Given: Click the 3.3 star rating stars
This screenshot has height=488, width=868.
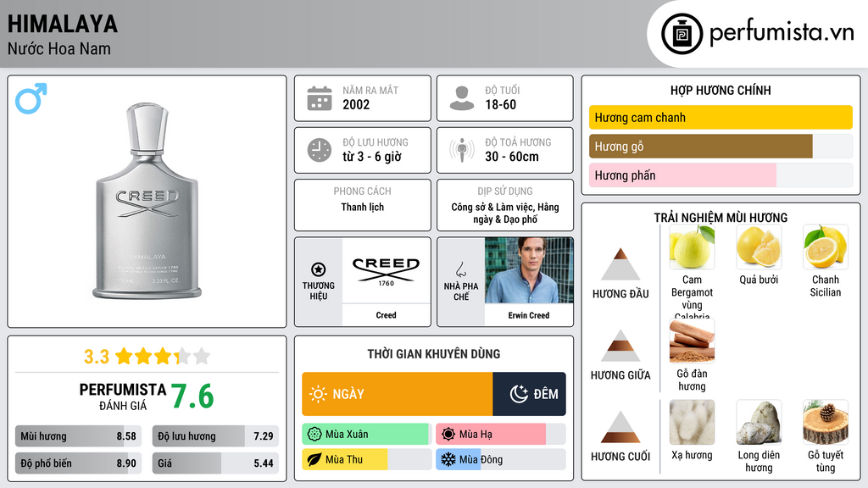Looking at the screenshot, I should coord(163,357).
